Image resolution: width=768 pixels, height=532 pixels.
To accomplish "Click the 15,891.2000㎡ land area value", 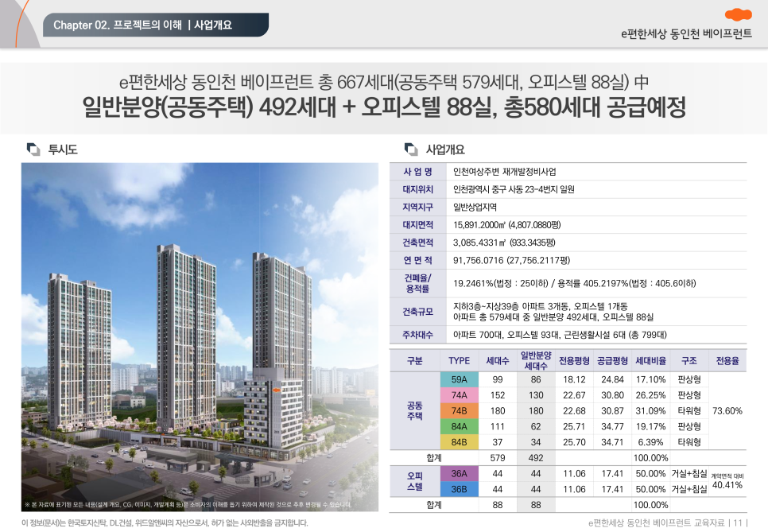I will pyautogui.click(x=507, y=224).
